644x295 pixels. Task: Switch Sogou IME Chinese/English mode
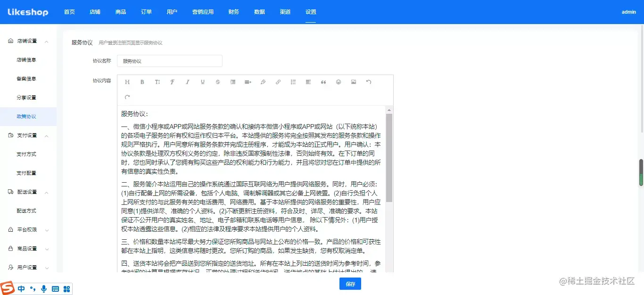pos(21,289)
